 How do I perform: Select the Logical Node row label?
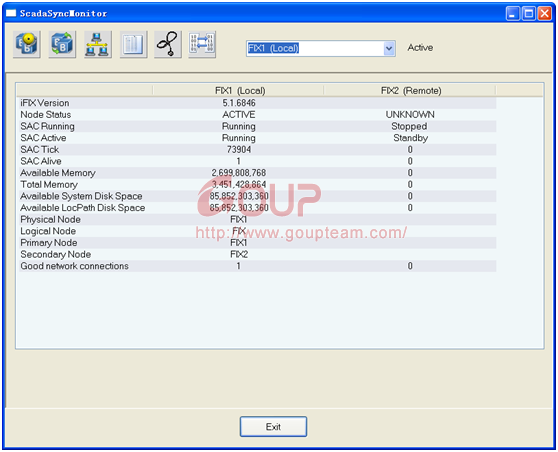coord(48,231)
